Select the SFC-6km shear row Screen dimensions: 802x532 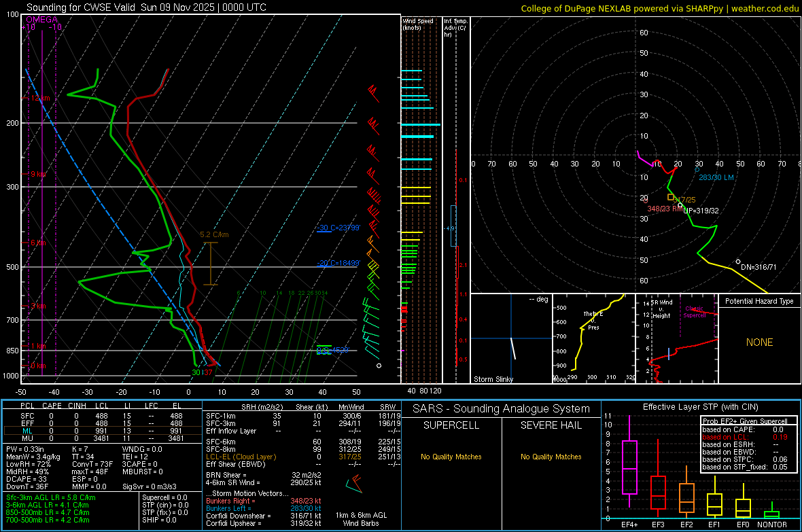(x=303, y=442)
